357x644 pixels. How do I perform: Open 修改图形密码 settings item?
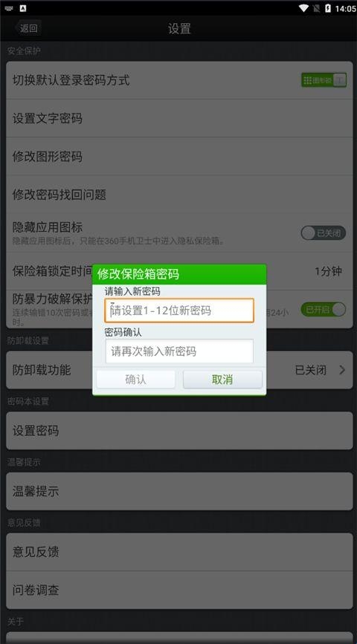tap(180, 157)
